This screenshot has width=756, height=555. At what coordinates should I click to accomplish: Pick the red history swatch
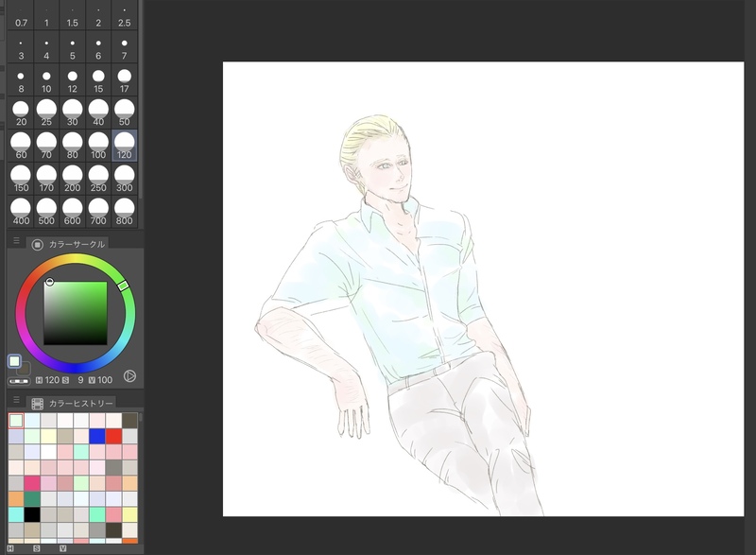113,437
